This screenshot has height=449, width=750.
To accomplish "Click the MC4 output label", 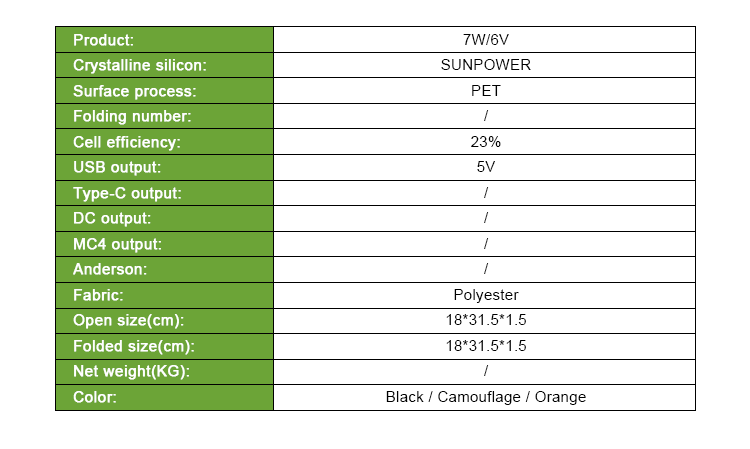I will [117, 244].
